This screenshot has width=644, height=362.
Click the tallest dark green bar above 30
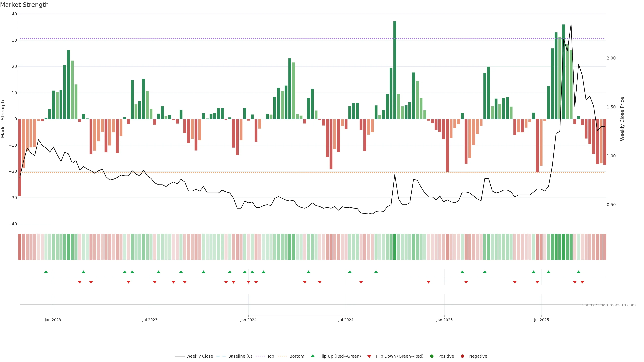tap(395, 70)
